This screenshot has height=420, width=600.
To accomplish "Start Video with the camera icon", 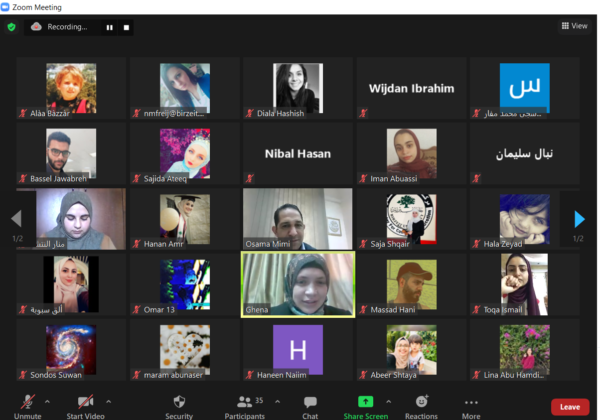I will pos(85,407).
